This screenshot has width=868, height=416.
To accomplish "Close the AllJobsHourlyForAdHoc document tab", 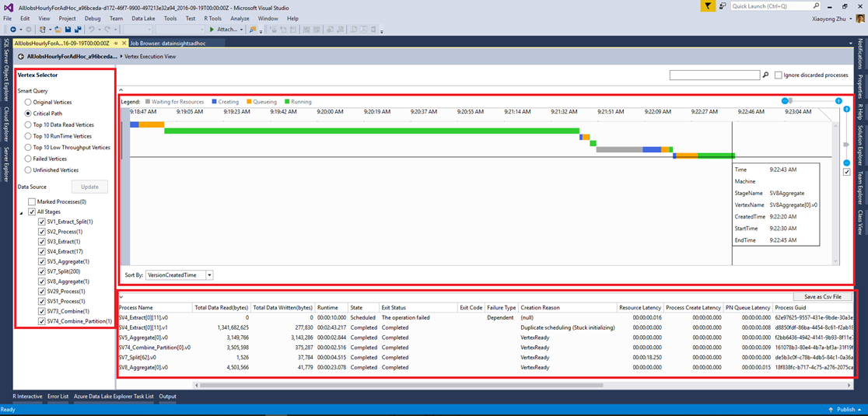I will coord(124,43).
